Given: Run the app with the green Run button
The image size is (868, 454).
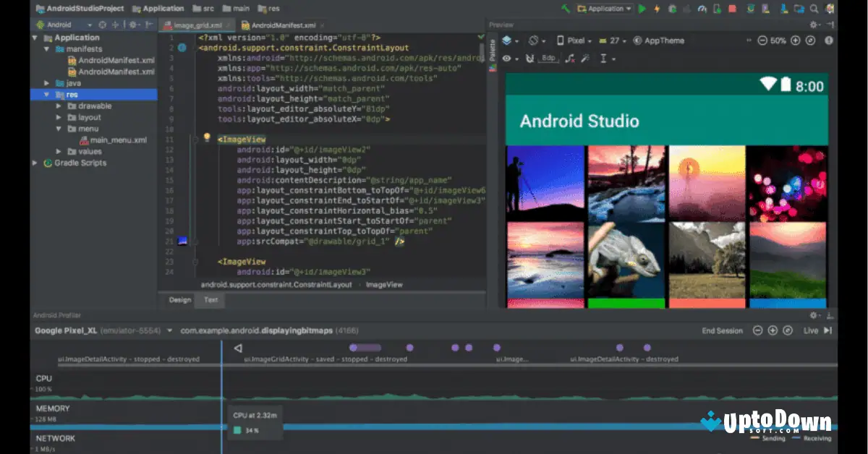Looking at the screenshot, I should [642, 9].
